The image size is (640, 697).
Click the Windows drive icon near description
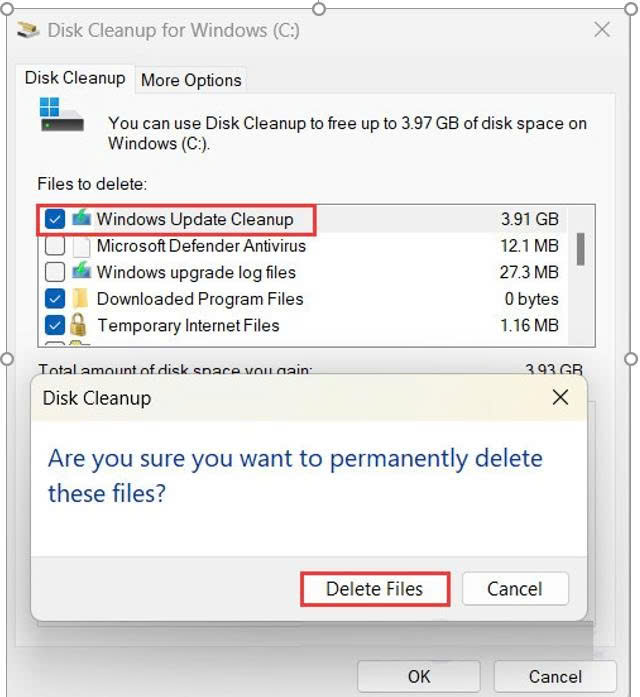[x=61, y=114]
